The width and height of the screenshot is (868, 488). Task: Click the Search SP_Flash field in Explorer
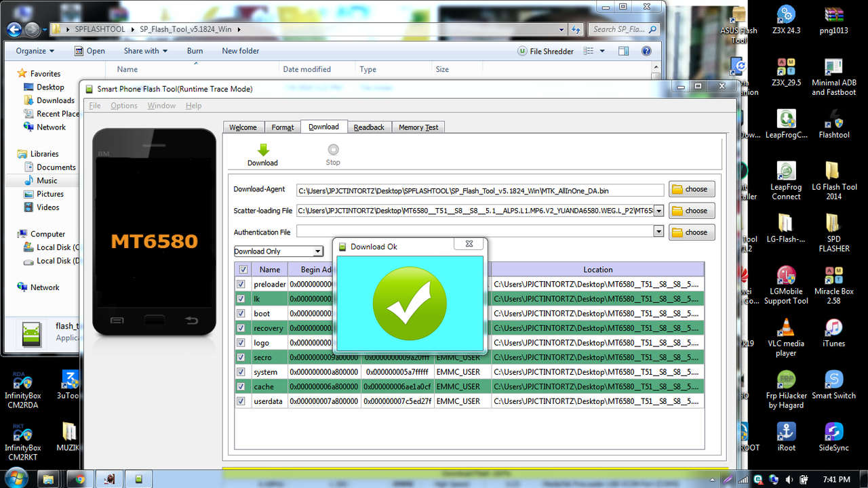tap(620, 29)
